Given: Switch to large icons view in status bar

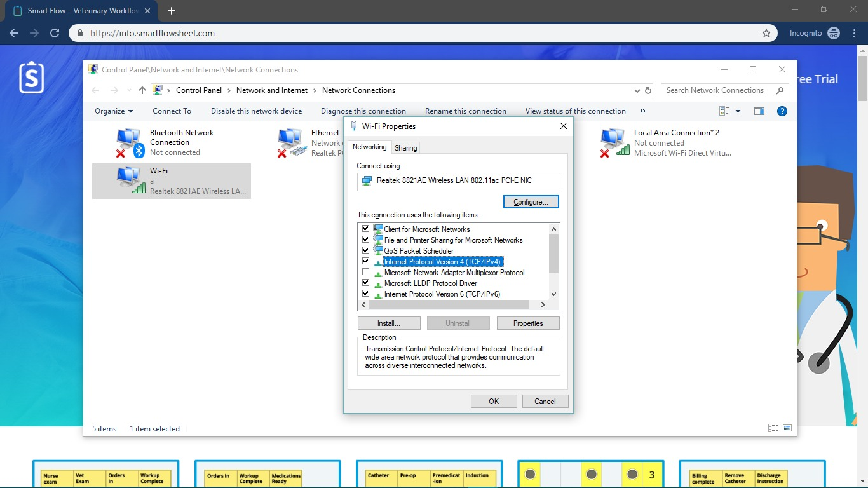Looking at the screenshot, I should (787, 428).
